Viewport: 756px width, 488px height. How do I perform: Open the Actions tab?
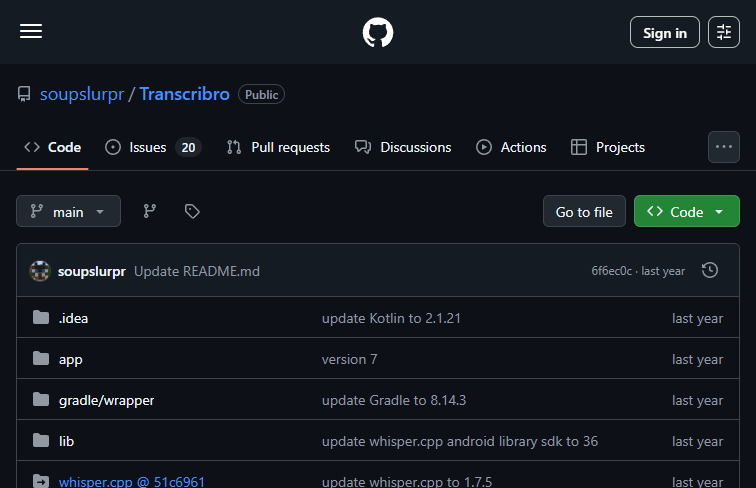[x=511, y=147]
